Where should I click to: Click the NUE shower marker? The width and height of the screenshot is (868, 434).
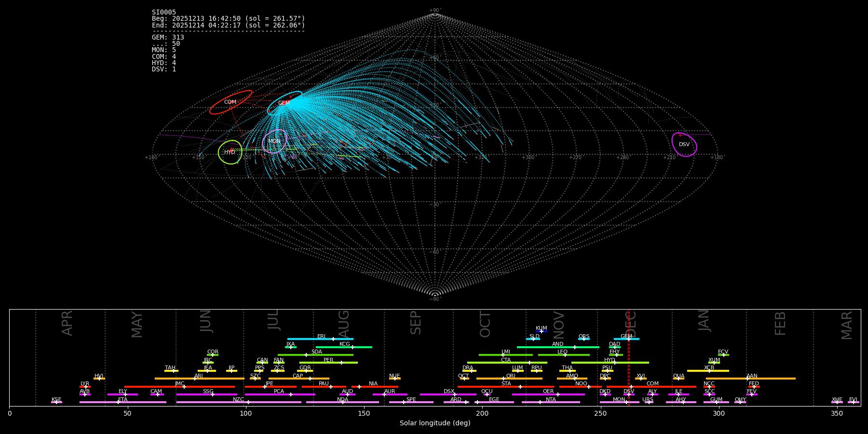coord(394,379)
